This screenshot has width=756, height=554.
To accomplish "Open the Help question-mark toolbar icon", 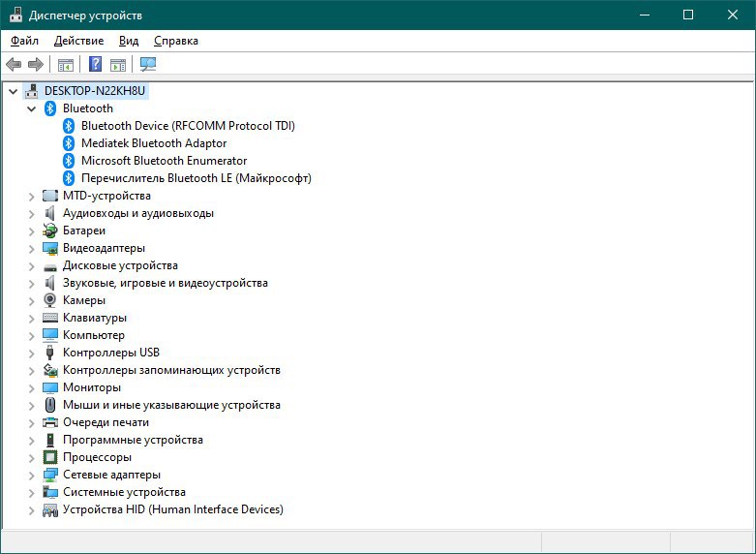I will [96, 64].
